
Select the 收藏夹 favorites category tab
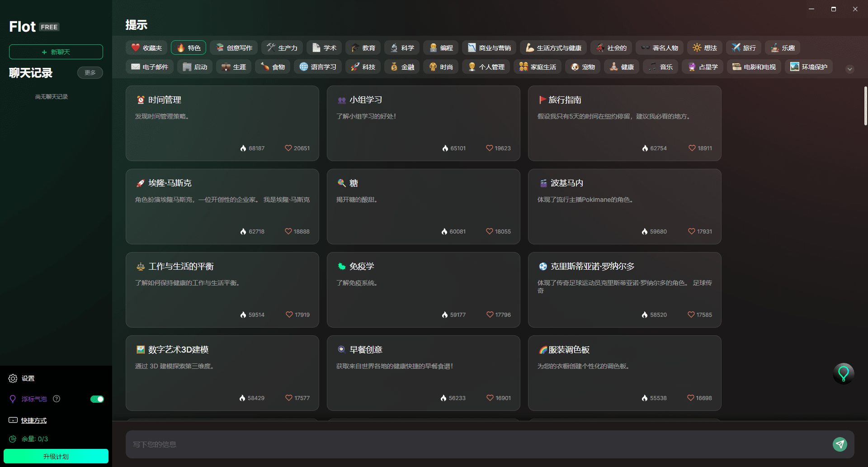(146, 48)
